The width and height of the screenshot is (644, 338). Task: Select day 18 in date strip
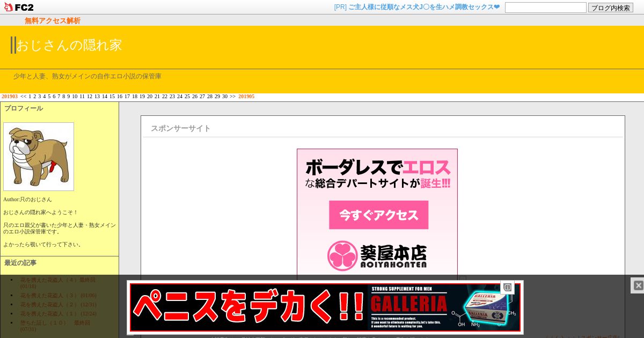click(135, 97)
